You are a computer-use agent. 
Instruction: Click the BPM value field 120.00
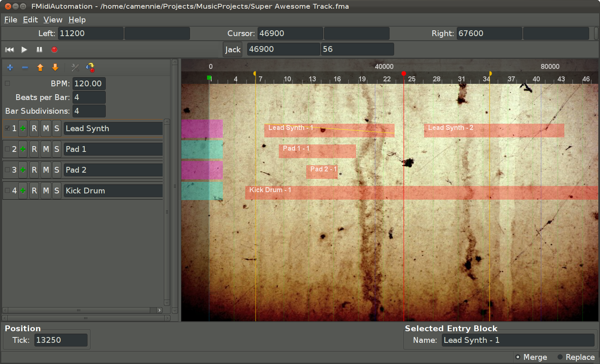(89, 83)
